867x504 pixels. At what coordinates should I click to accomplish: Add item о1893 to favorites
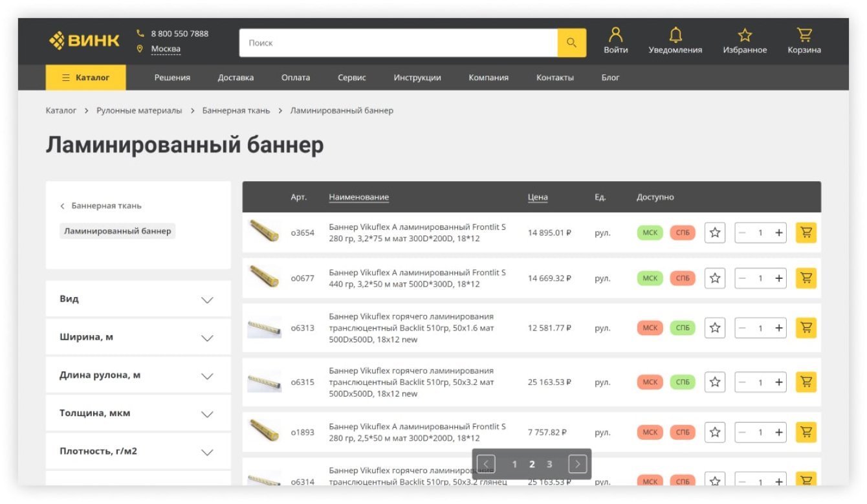click(x=715, y=432)
